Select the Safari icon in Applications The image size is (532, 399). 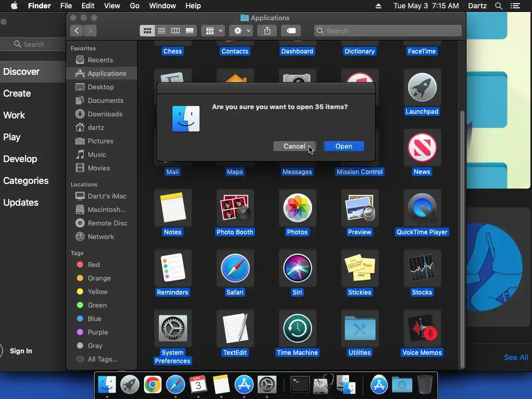pyautogui.click(x=235, y=268)
